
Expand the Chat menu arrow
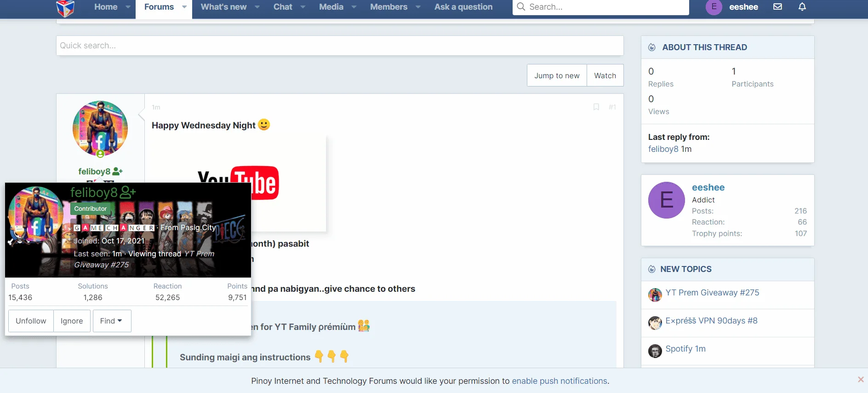pos(303,7)
